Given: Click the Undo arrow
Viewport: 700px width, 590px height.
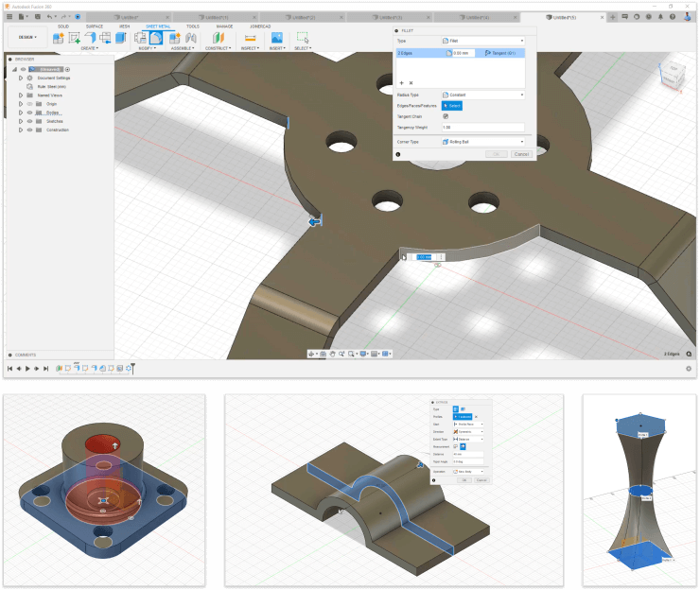Looking at the screenshot, I should pos(50,17).
